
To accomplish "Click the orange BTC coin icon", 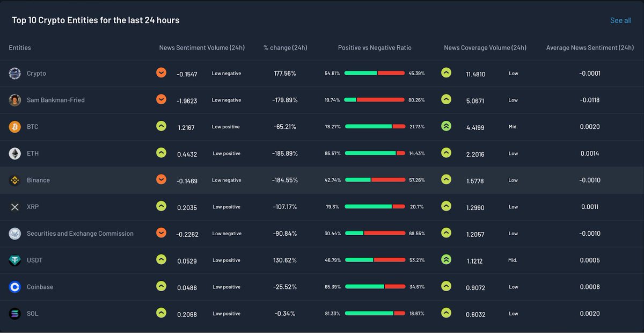I will point(15,127).
